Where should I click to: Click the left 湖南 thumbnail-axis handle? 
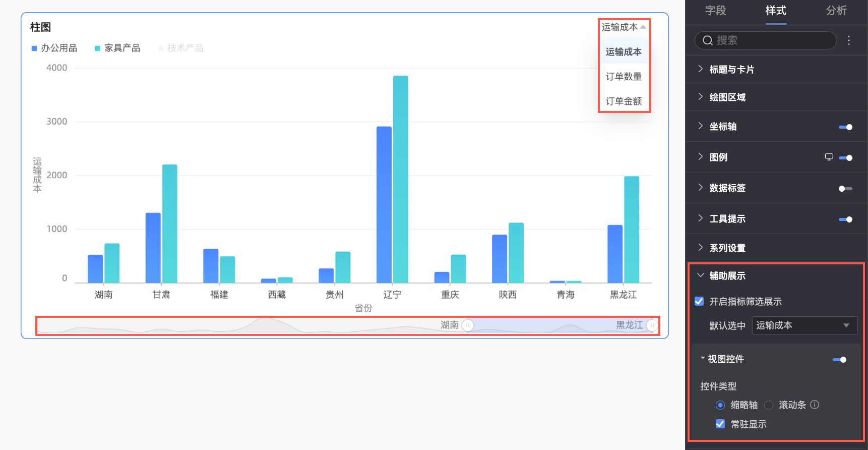point(468,325)
